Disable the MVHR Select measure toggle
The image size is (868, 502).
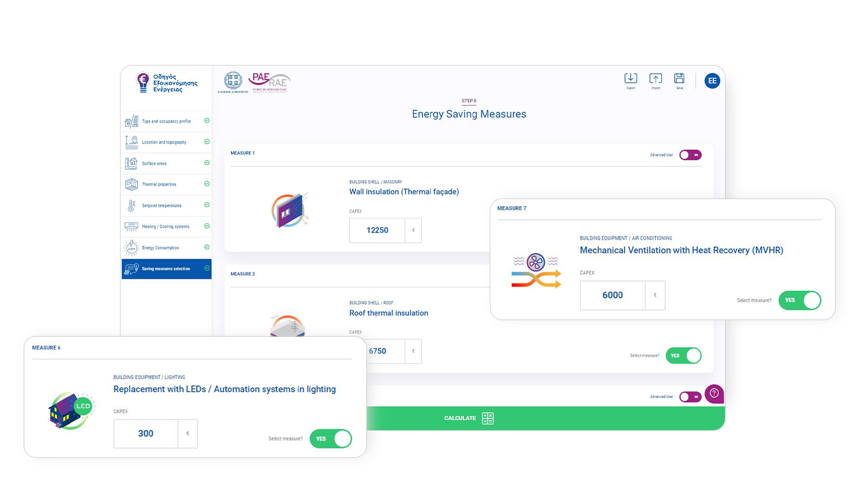(x=799, y=300)
